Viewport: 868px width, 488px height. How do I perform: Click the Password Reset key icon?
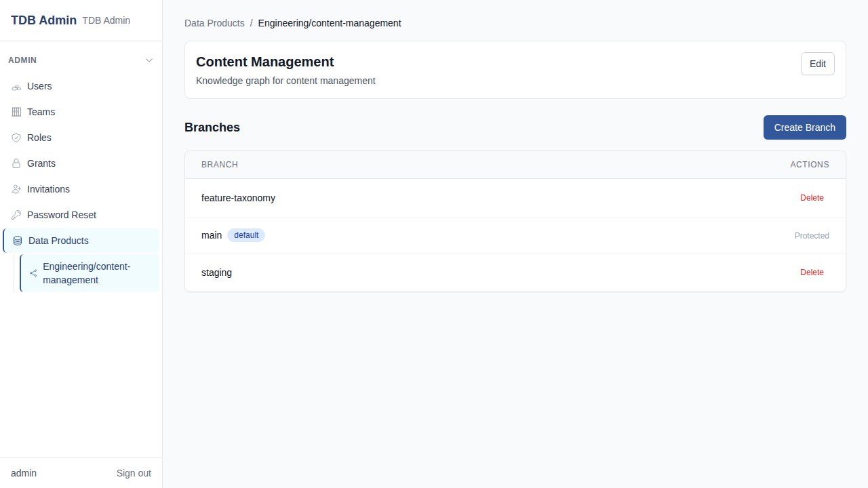point(16,216)
